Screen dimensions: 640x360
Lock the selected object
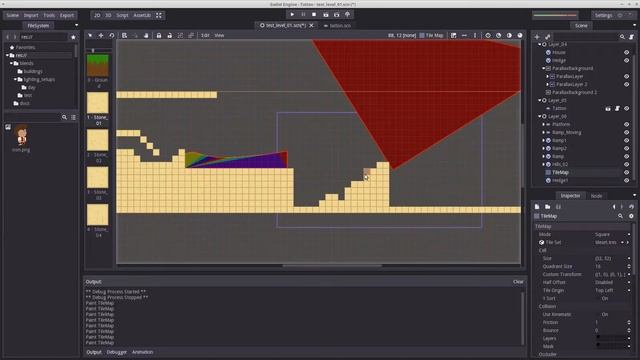click(x=159, y=36)
